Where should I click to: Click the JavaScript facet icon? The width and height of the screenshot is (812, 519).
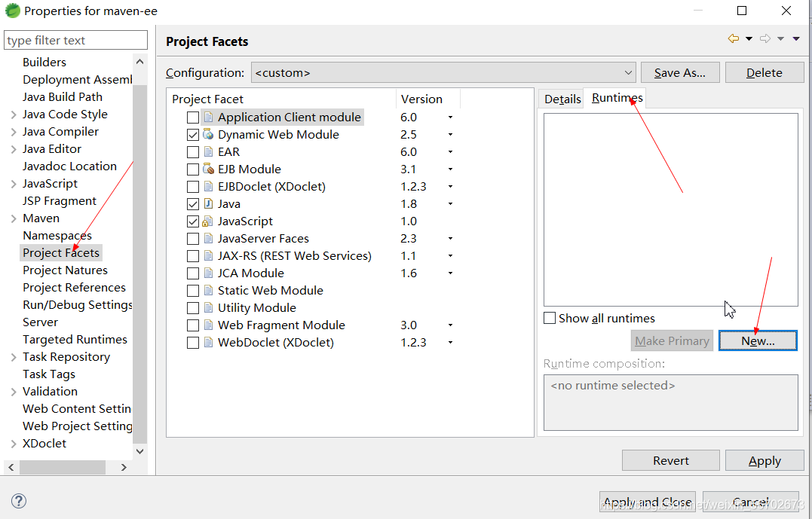[x=207, y=221]
